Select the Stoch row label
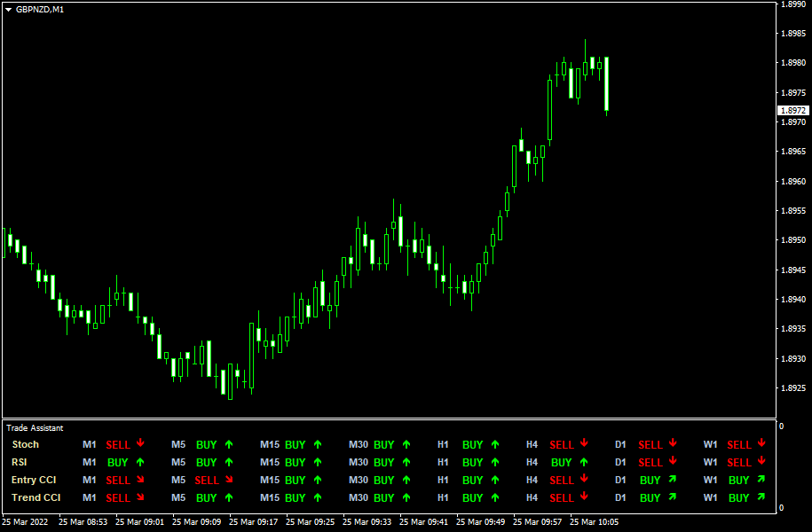 click(26, 444)
